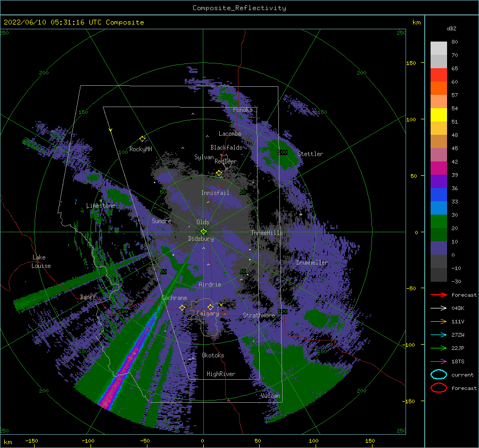Click the cyan current ellipse legend icon

(x=439, y=374)
